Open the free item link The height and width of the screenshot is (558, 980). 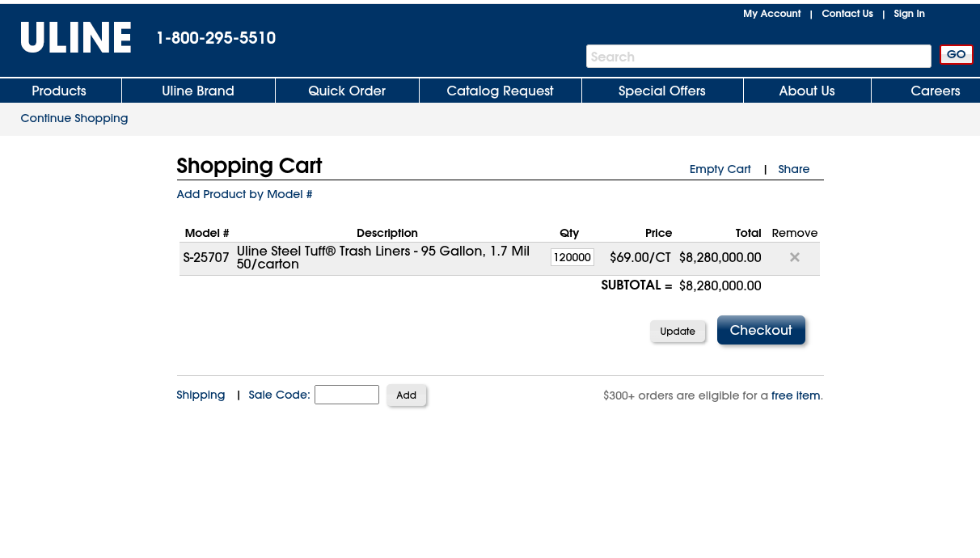click(x=796, y=395)
